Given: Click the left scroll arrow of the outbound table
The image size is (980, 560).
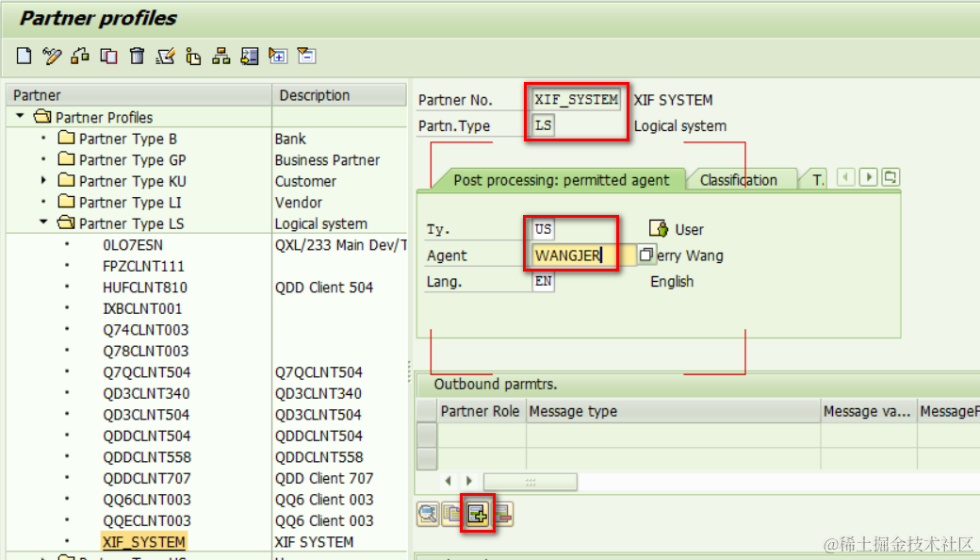Looking at the screenshot, I should pyautogui.click(x=449, y=481).
